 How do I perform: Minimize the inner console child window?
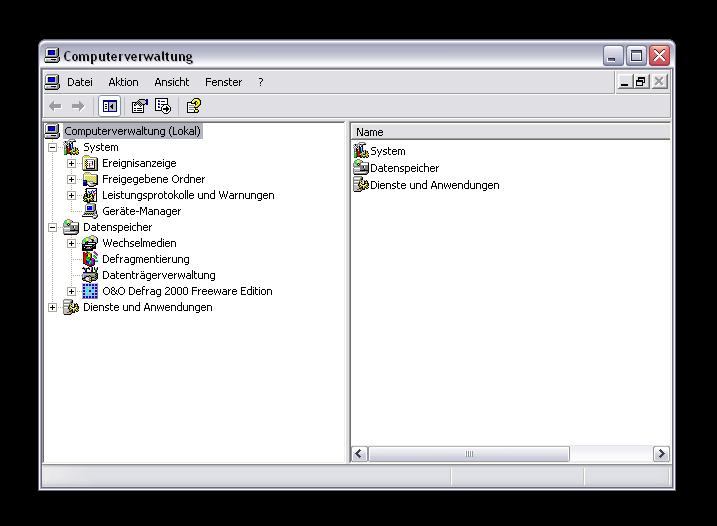(x=624, y=82)
